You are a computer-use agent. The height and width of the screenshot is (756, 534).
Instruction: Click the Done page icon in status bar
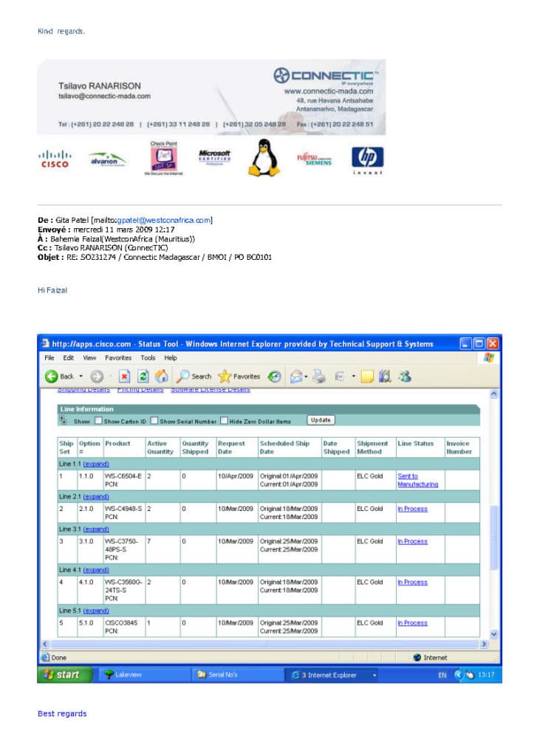click(45, 658)
